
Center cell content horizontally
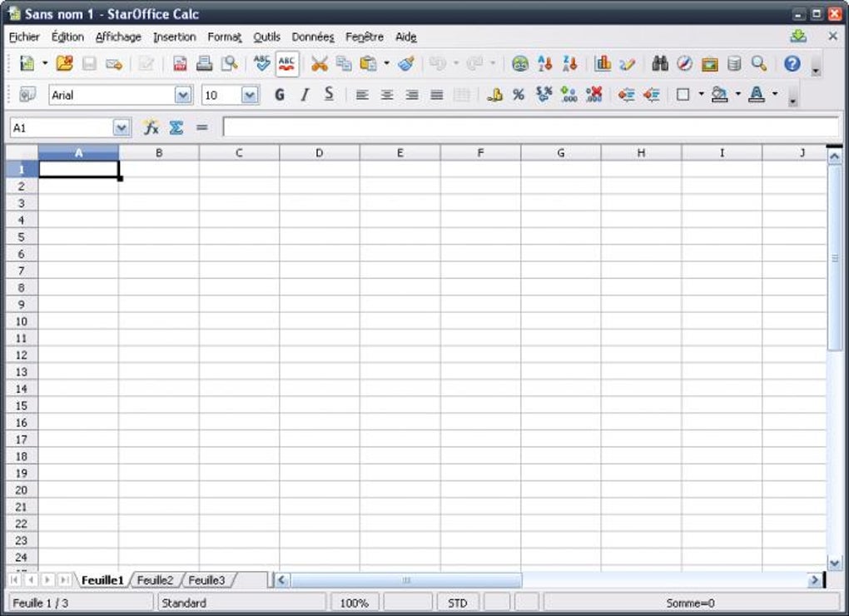(386, 95)
